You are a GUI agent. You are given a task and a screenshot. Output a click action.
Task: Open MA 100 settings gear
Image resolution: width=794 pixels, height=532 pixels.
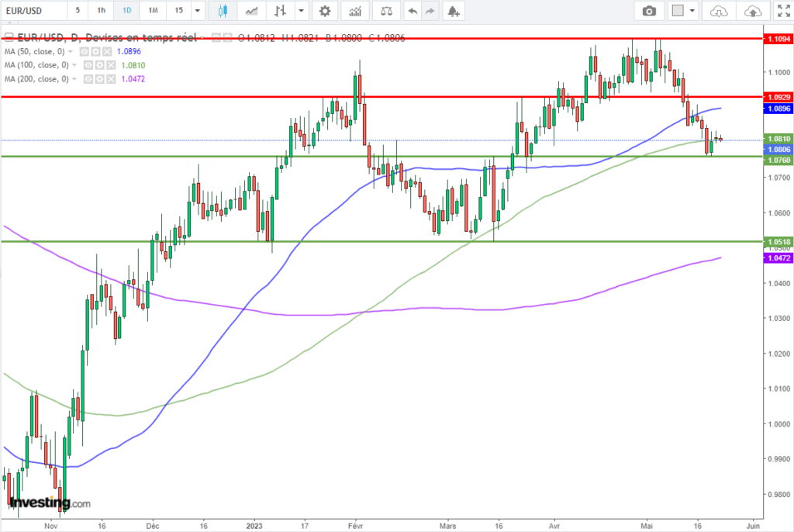[x=100, y=65]
